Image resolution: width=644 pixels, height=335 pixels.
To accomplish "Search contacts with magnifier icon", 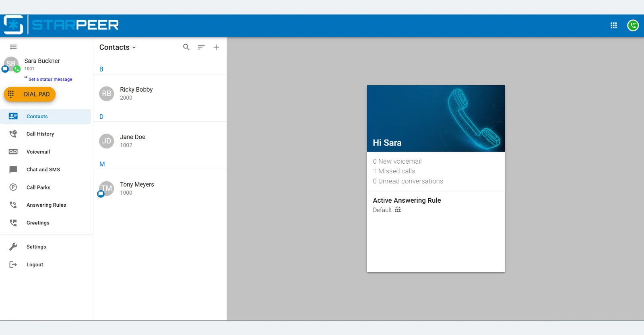I will point(186,47).
